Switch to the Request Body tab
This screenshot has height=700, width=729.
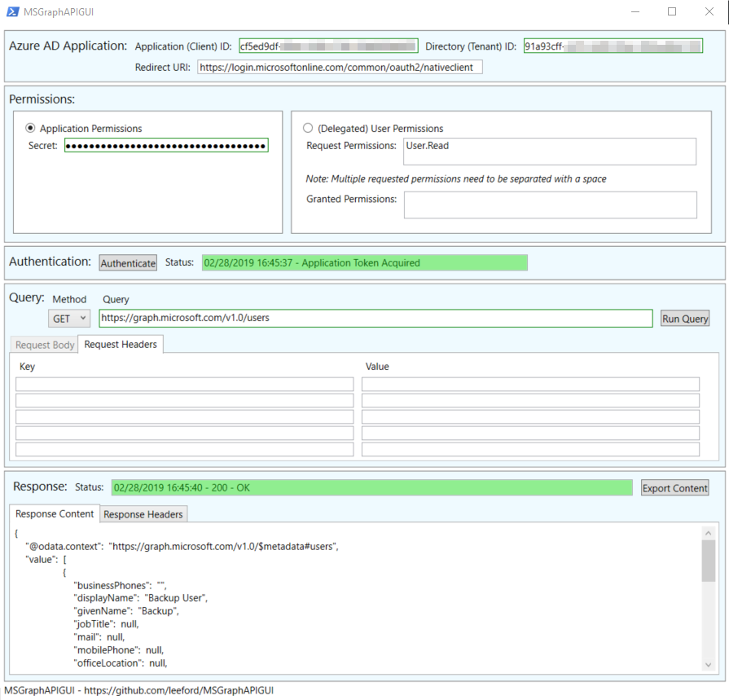click(45, 345)
